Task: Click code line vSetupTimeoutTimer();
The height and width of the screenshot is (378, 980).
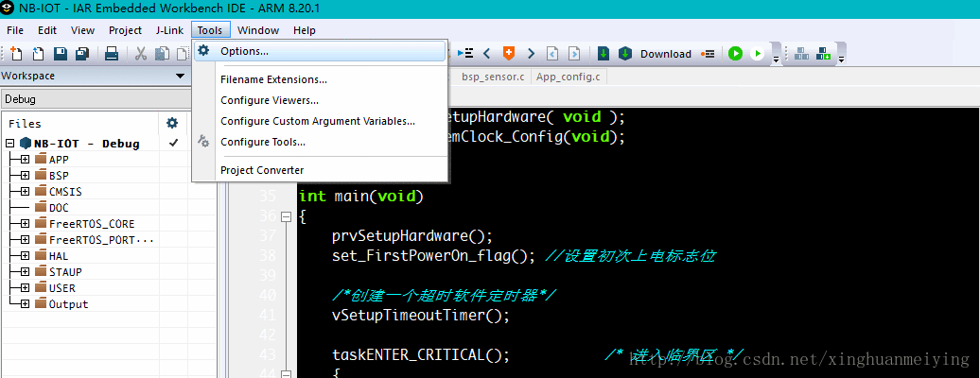Action: point(421,316)
